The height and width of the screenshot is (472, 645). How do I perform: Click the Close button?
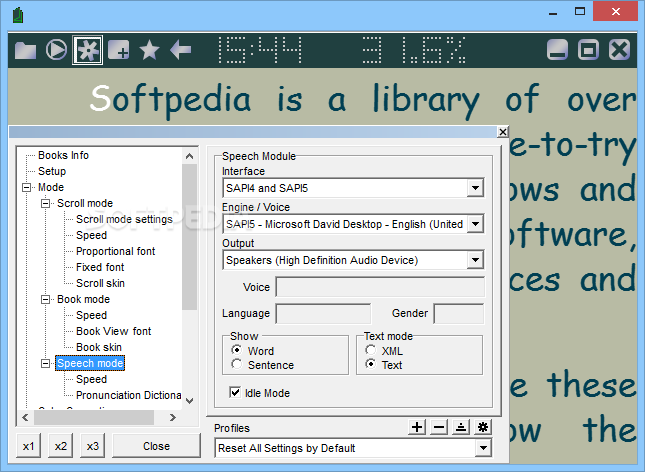pos(156,446)
